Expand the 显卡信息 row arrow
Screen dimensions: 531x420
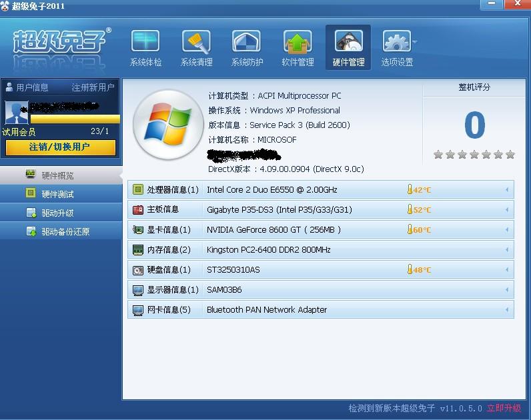point(507,229)
